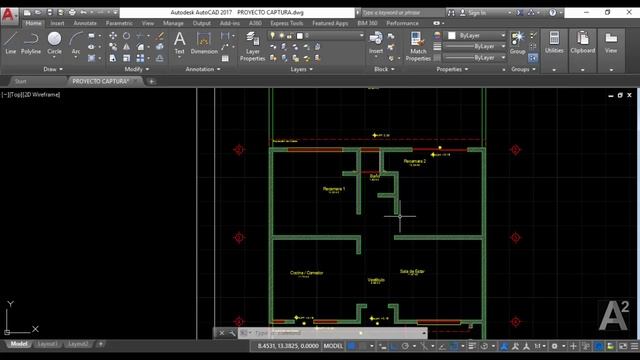Click the keyword search field
This screenshot has height=360, width=640.
tap(402, 13)
